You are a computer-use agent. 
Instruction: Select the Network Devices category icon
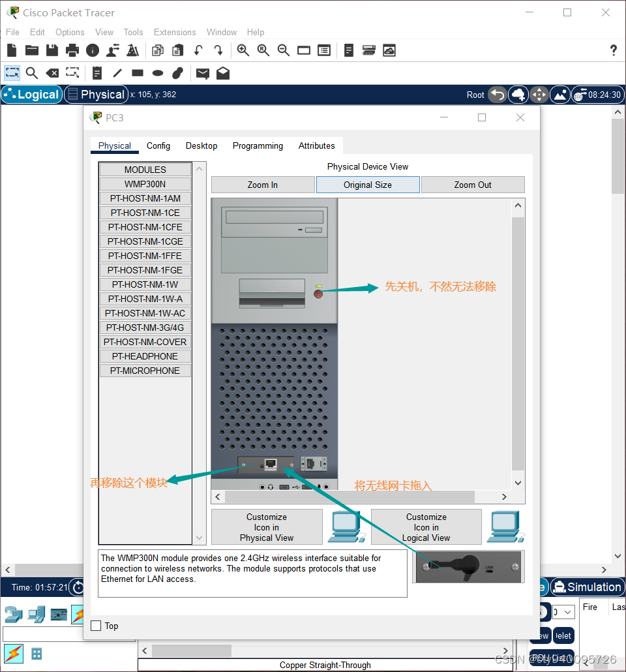[x=14, y=615]
